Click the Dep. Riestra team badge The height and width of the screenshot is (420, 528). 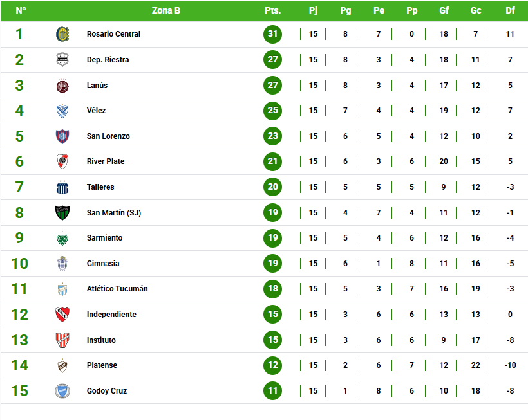point(62,60)
